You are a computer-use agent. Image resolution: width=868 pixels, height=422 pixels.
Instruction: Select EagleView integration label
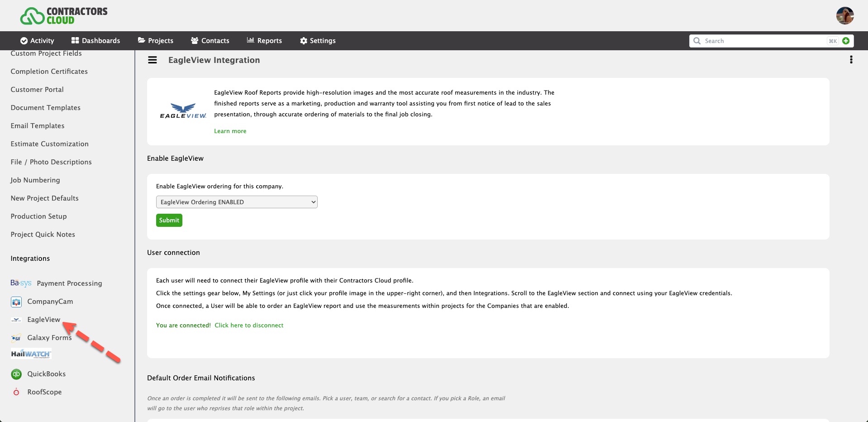[x=44, y=320]
